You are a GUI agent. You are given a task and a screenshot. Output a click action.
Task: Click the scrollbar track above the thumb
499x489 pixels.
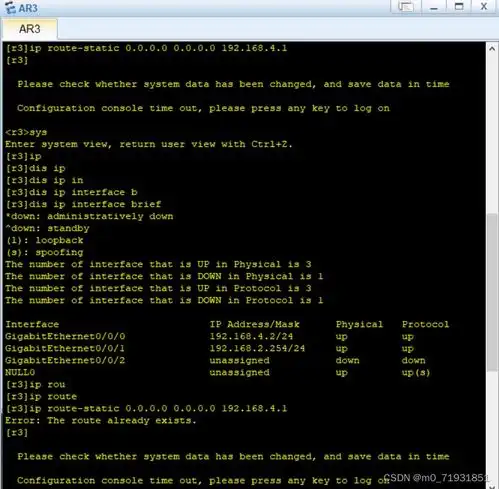tap(492, 133)
